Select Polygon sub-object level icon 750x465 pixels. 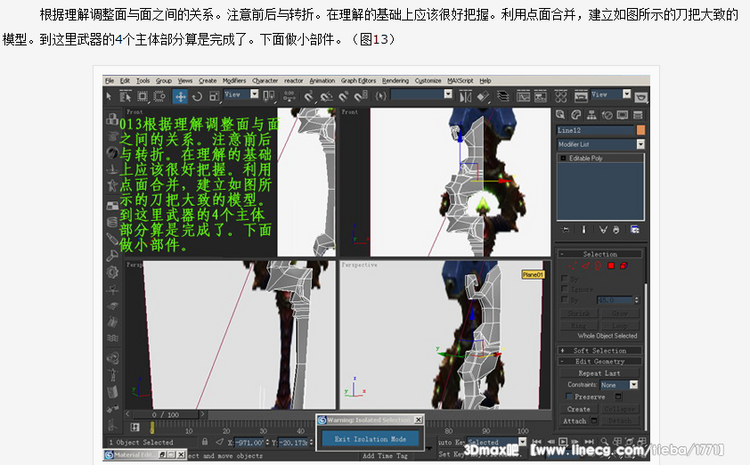[611, 266]
